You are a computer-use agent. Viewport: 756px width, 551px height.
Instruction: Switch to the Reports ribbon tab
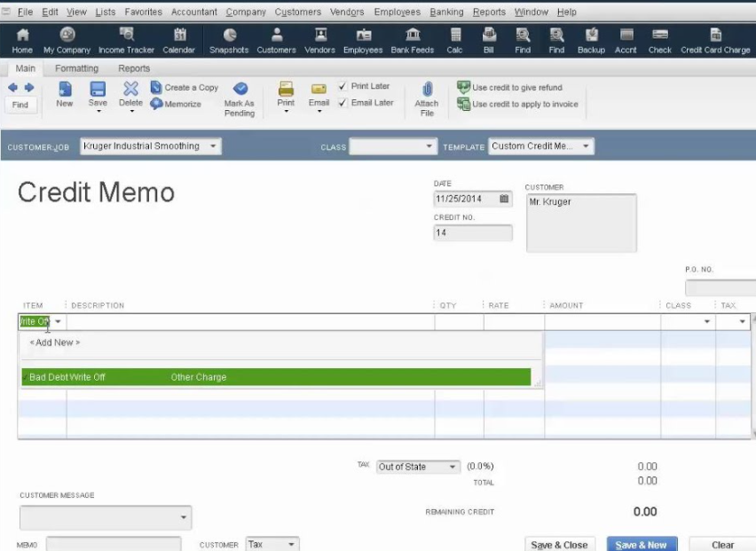134,68
